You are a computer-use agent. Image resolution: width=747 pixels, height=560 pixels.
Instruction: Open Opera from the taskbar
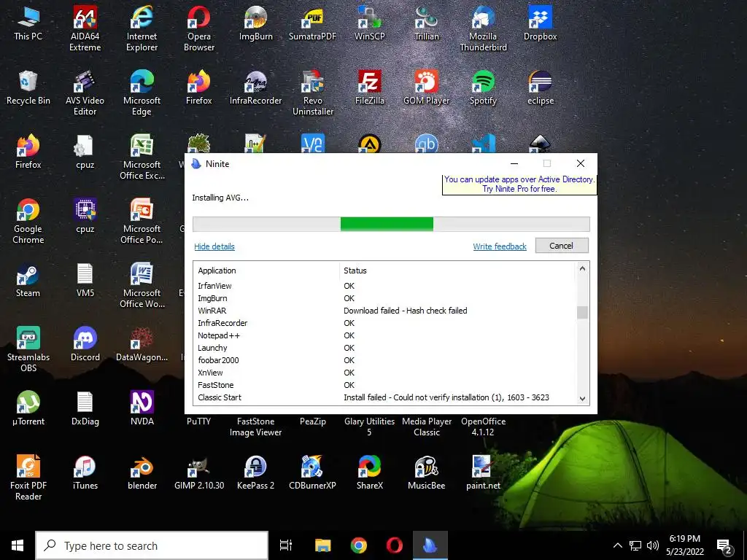click(394, 545)
